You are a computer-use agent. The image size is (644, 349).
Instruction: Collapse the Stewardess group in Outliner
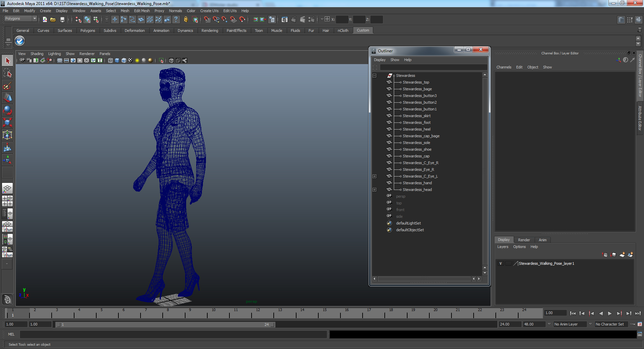(x=375, y=76)
